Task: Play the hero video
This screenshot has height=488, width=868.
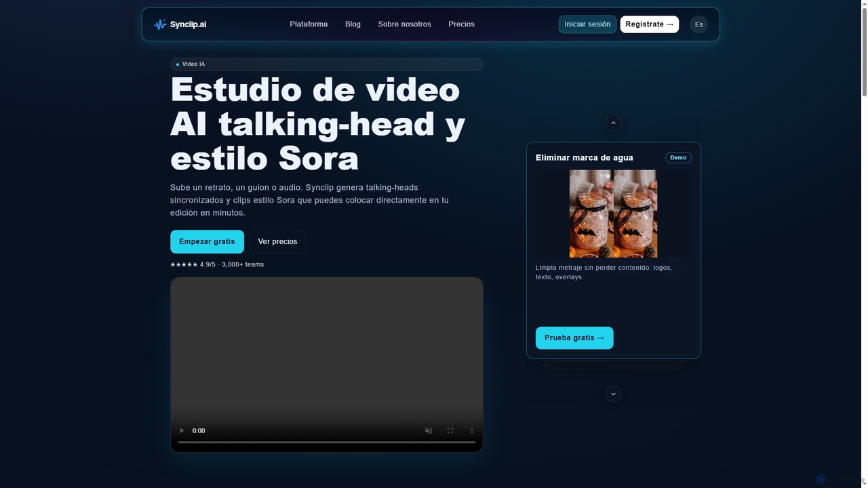Action: pyautogui.click(x=181, y=430)
